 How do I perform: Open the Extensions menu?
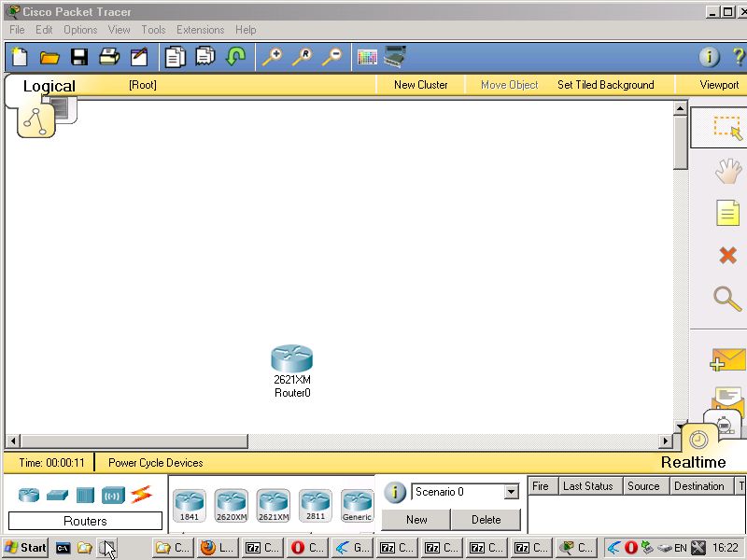(x=200, y=30)
